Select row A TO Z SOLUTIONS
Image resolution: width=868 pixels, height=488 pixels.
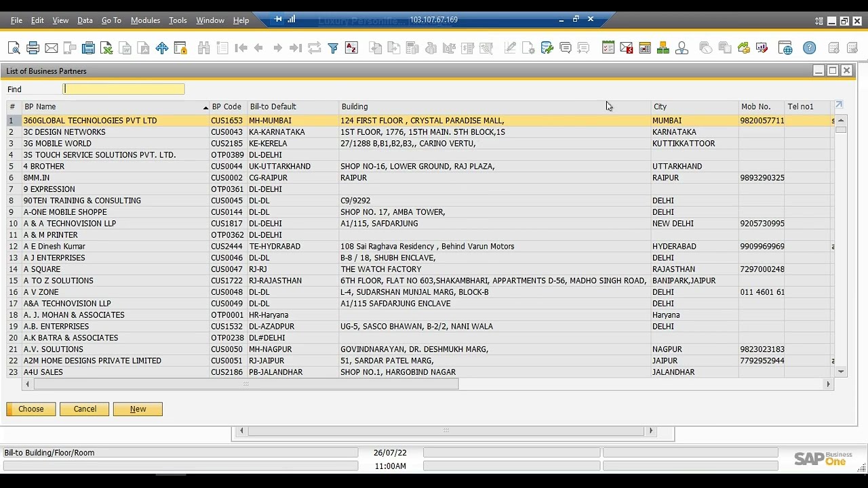pos(420,281)
